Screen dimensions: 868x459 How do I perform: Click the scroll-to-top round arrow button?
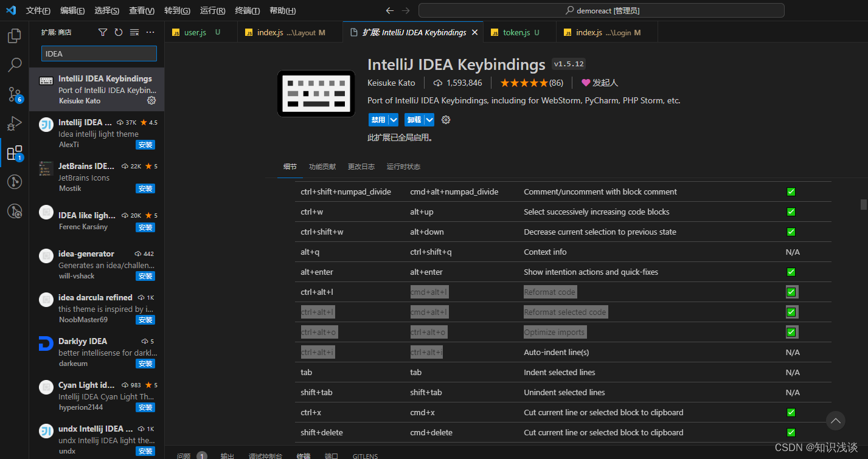836,420
